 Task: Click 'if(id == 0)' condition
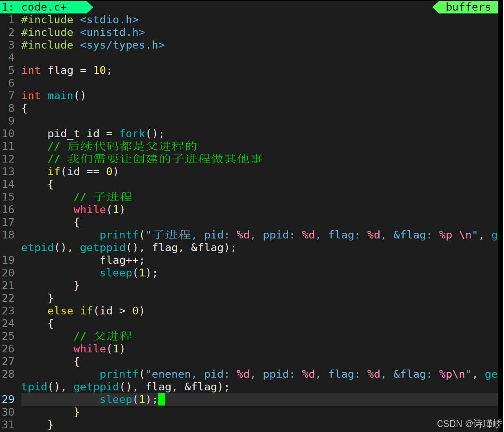coord(83,171)
